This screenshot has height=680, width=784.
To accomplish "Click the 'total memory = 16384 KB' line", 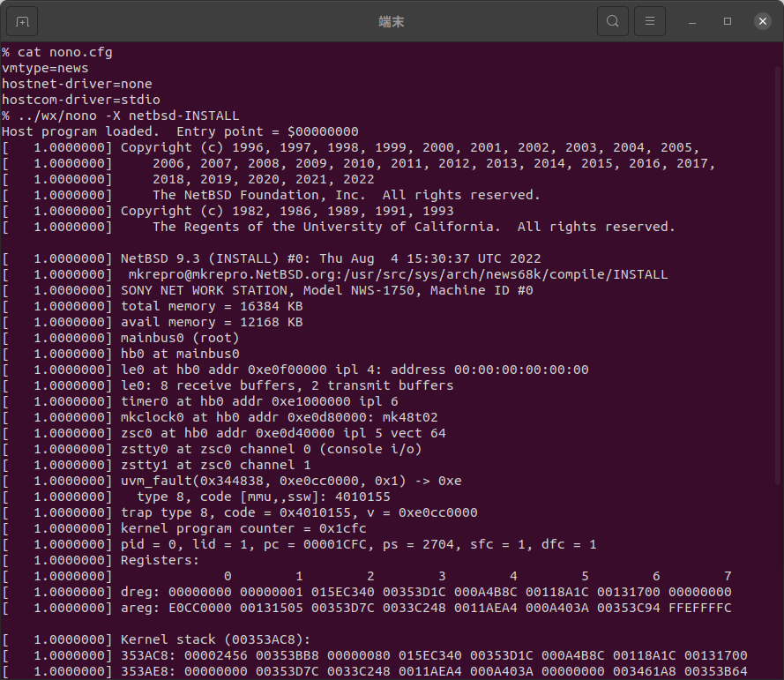I will (153, 306).
